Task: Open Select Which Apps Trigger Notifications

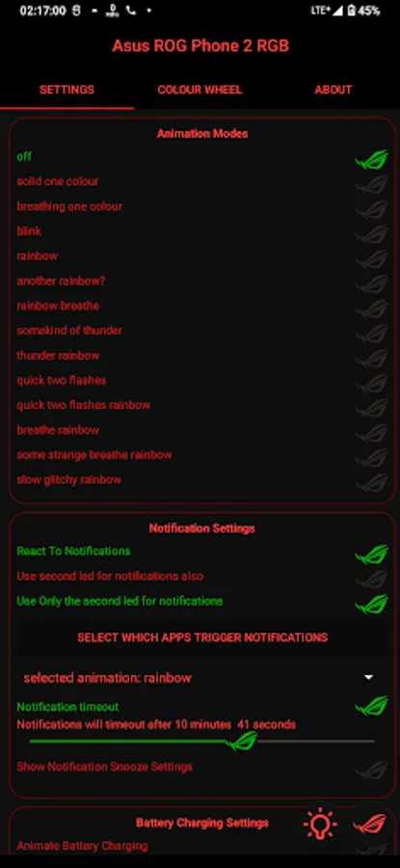Action: [202, 637]
